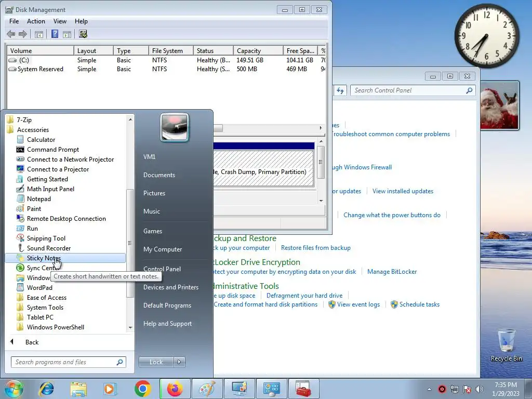Toggle Show/Hide Action Pane toolbar icon
532x399 pixels.
(67, 34)
